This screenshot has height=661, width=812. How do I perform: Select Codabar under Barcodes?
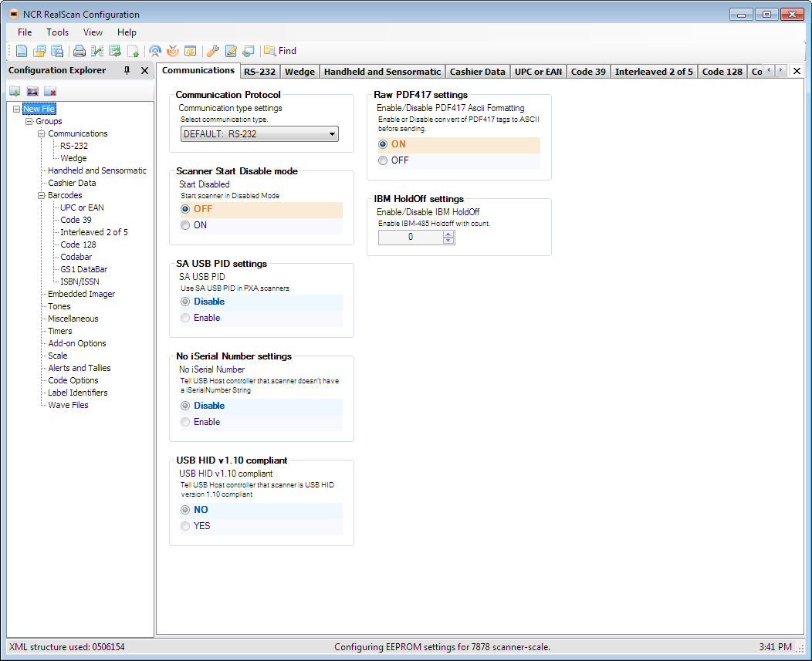pyautogui.click(x=76, y=257)
